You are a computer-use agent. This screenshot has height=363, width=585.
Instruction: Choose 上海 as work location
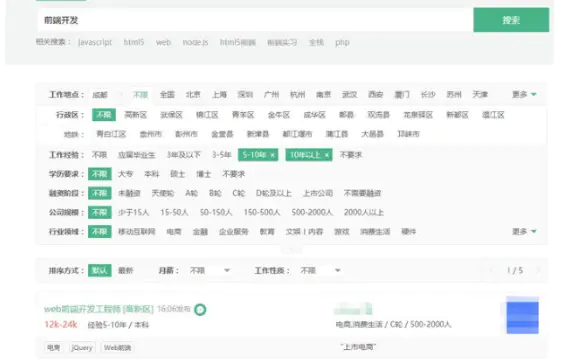pos(219,94)
